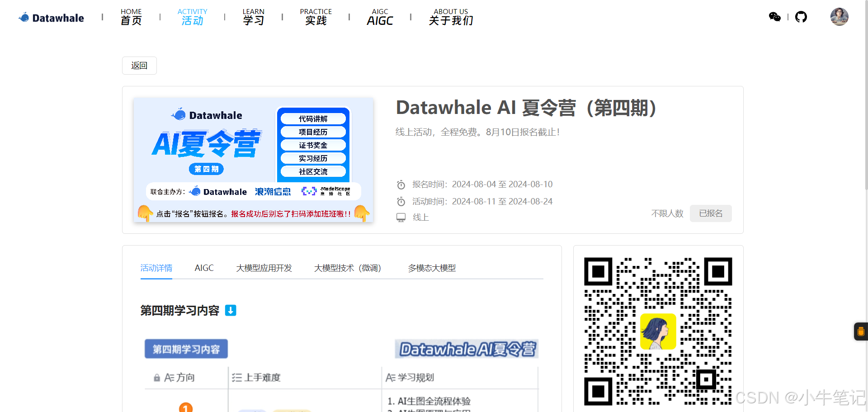Screen dimensions: 868x412
Task: Open ABOUT US 关于我们 menu
Action: tap(451, 17)
